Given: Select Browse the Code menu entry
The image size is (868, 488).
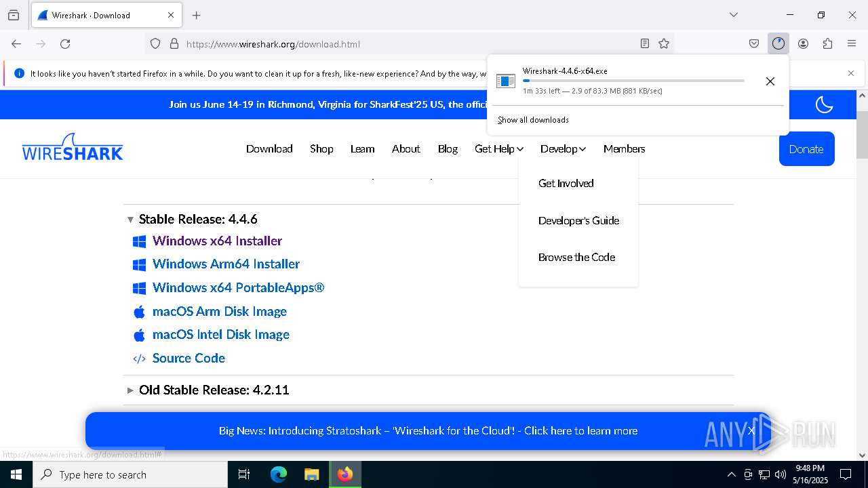Looking at the screenshot, I should click(576, 257).
